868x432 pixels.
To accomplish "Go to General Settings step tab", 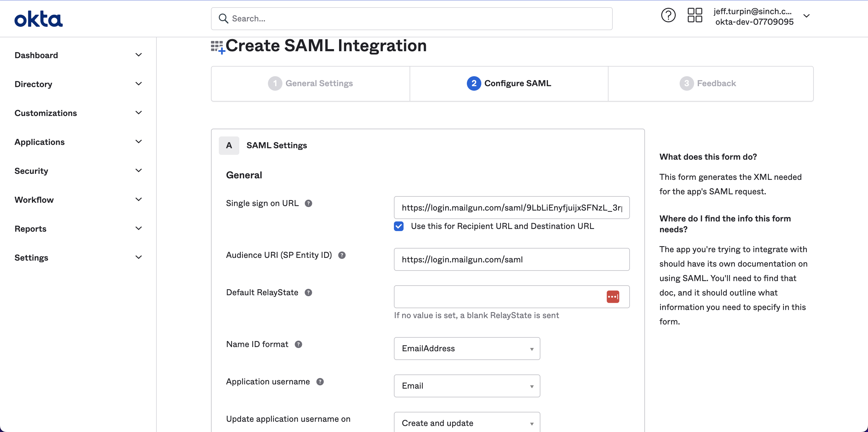I will 310,83.
